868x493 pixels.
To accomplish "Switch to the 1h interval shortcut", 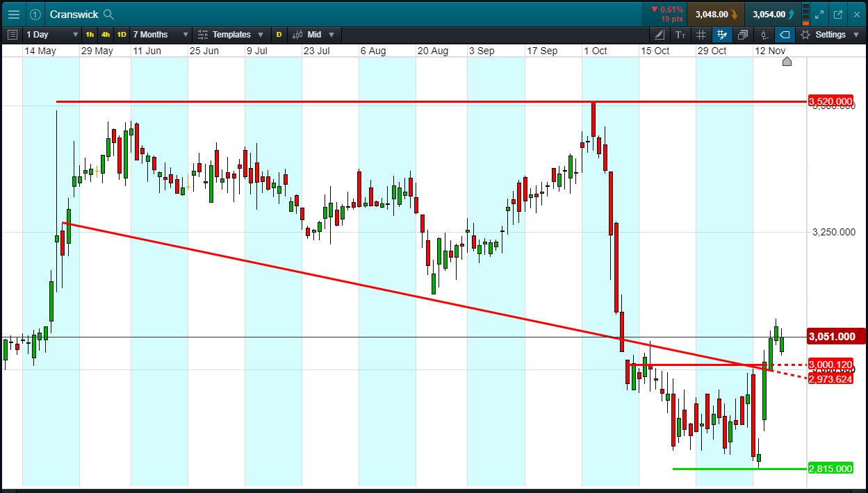I will coord(90,34).
